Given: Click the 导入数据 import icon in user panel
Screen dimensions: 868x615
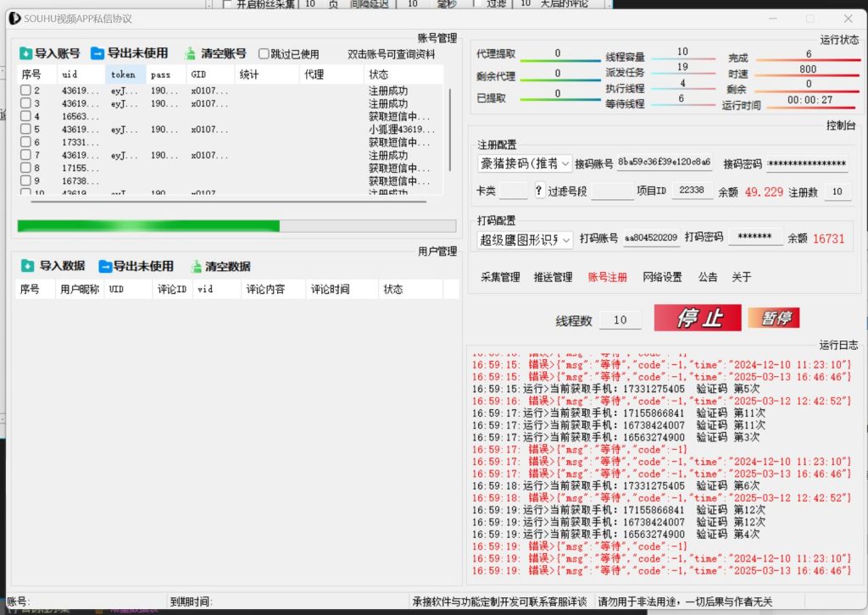Looking at the screenshot, I should coord(28,266).
